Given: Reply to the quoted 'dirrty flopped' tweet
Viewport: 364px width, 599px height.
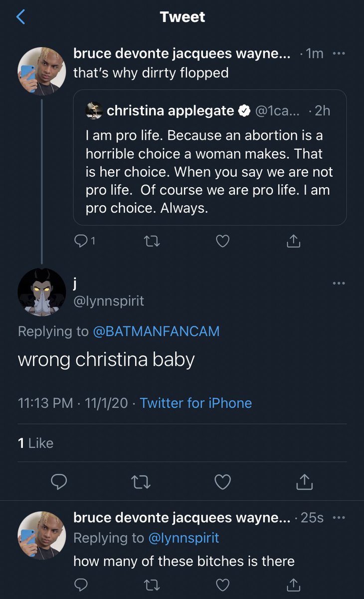Looking at the screenshot, I should pyautogui.click(x=81, y=242).
